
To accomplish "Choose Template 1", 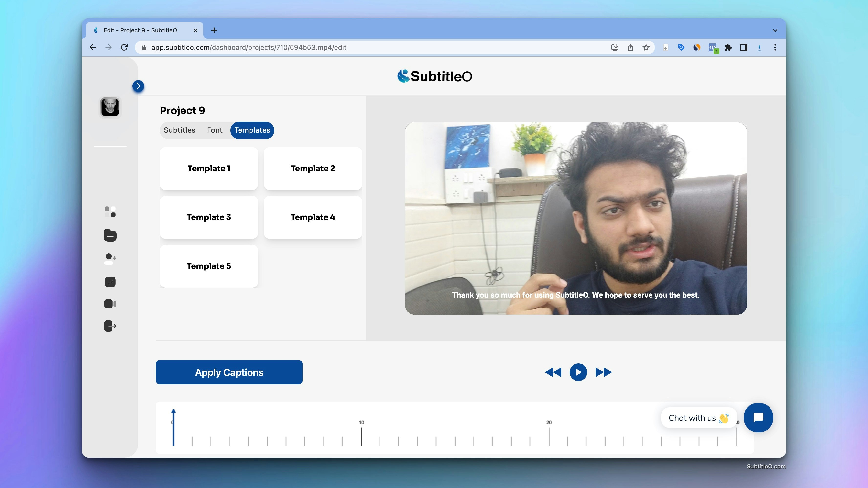I will 209,168.
